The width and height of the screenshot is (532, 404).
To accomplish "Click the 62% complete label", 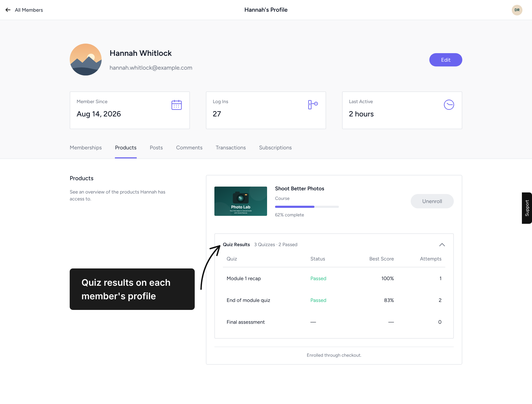I will (289, 215).
